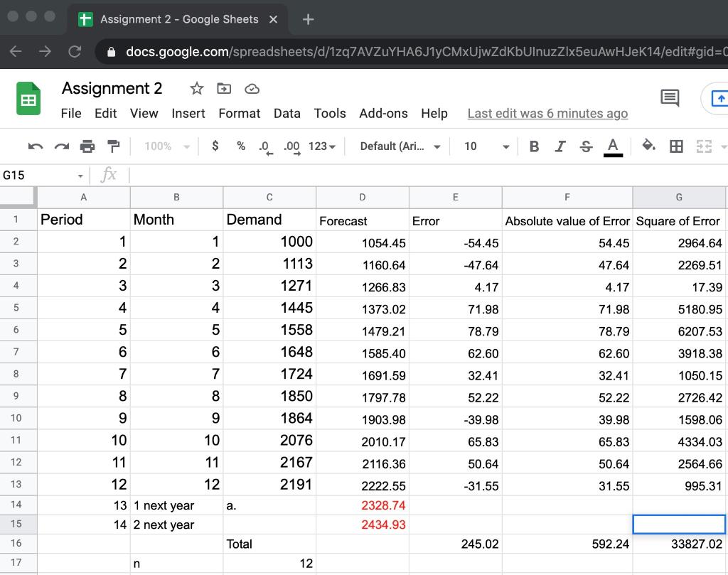728x575 pixels.
Task: Open the cell borders tool
Action: click(677, 146)
